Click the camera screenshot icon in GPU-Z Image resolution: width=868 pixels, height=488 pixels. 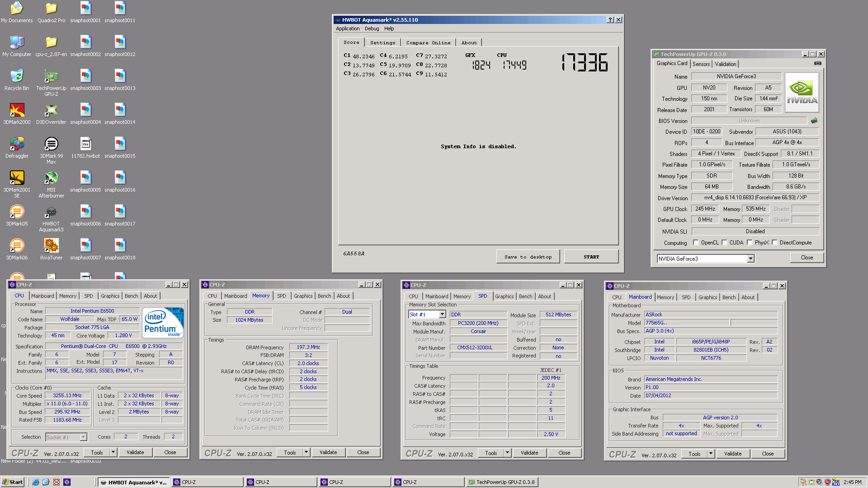[x=817, y=63]
